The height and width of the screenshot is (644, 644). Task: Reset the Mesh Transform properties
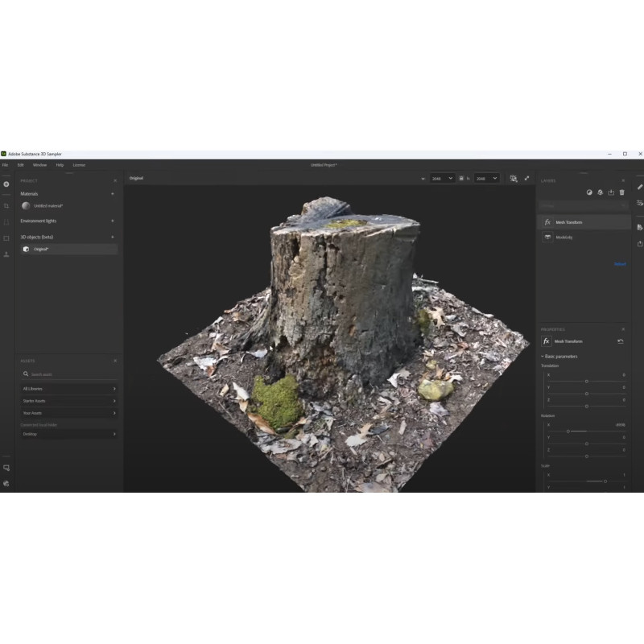point(620,341)
